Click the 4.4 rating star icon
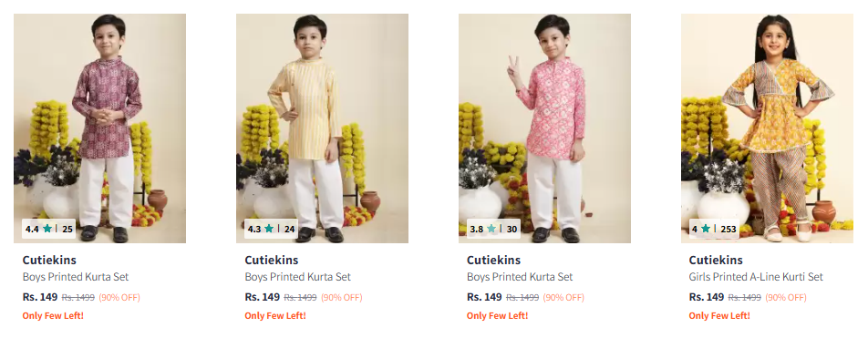Screen dimensions: 868x338 pos(47,229)
